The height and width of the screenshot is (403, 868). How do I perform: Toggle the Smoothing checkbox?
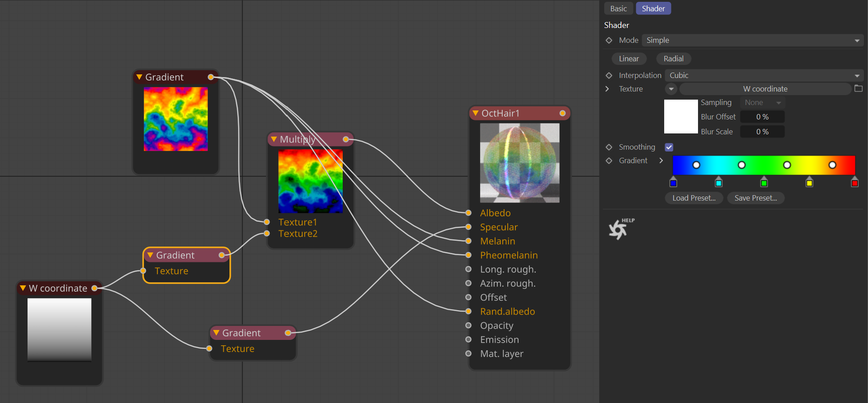pos(669,147)
